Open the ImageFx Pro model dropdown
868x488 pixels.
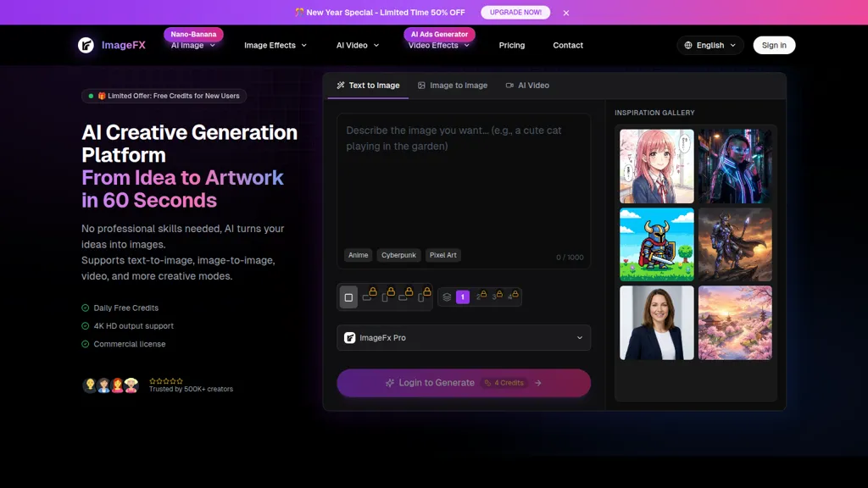(464, 337)
